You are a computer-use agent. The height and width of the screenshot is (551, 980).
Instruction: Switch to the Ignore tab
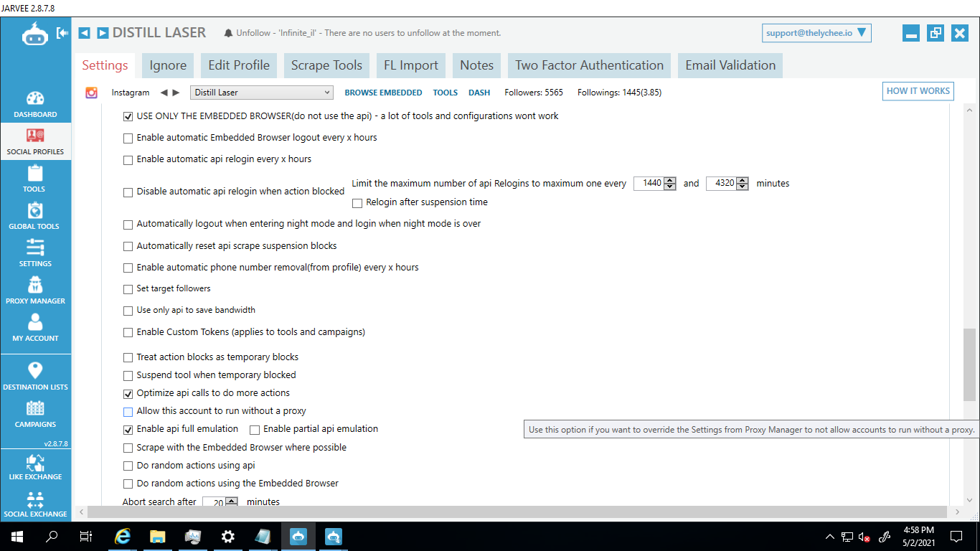pos(168,65)
